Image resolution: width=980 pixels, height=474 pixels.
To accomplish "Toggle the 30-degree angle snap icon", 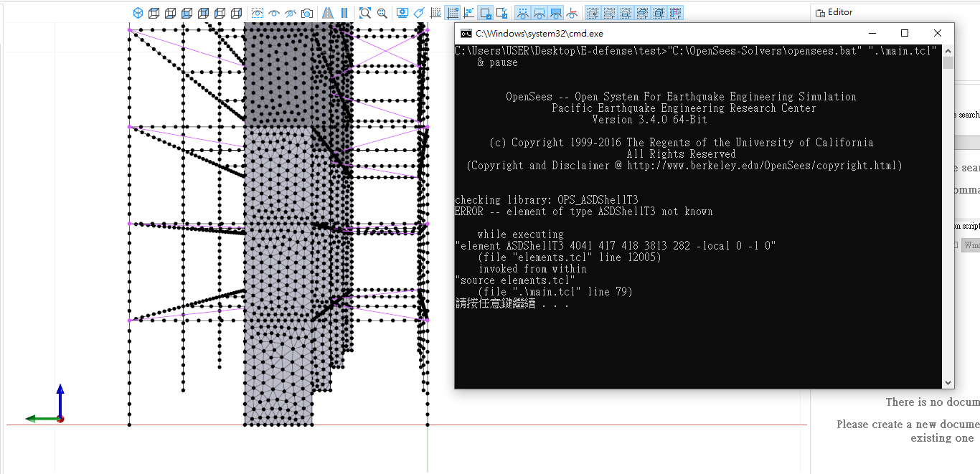I will coord(468,13).
